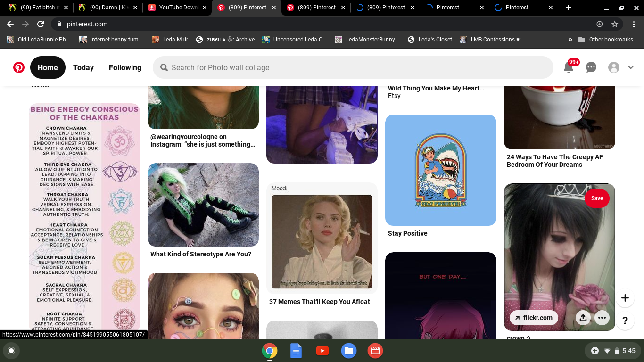Expand the accounts chevron next to profile
644x362 pixels.
point(631,67)
